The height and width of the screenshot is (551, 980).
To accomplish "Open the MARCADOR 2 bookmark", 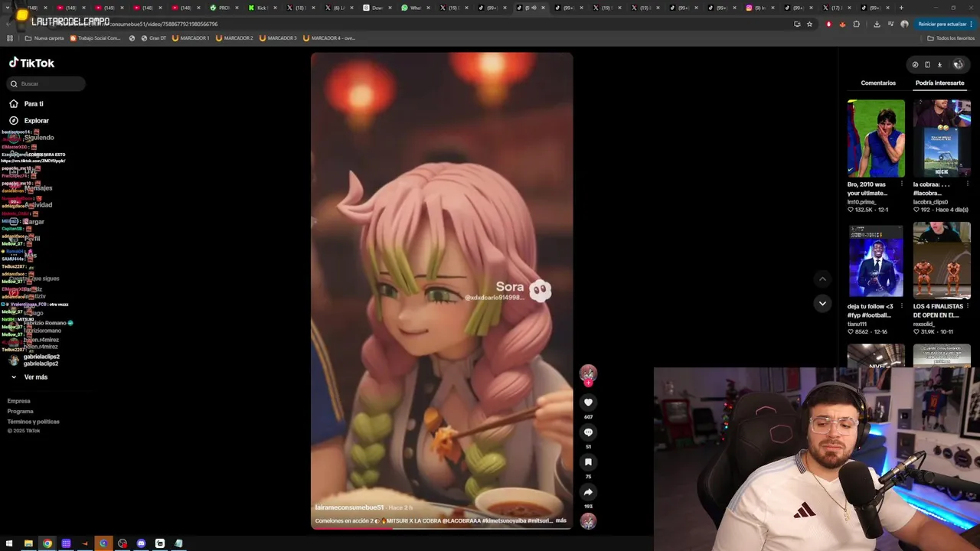I will tap(234, 37).
